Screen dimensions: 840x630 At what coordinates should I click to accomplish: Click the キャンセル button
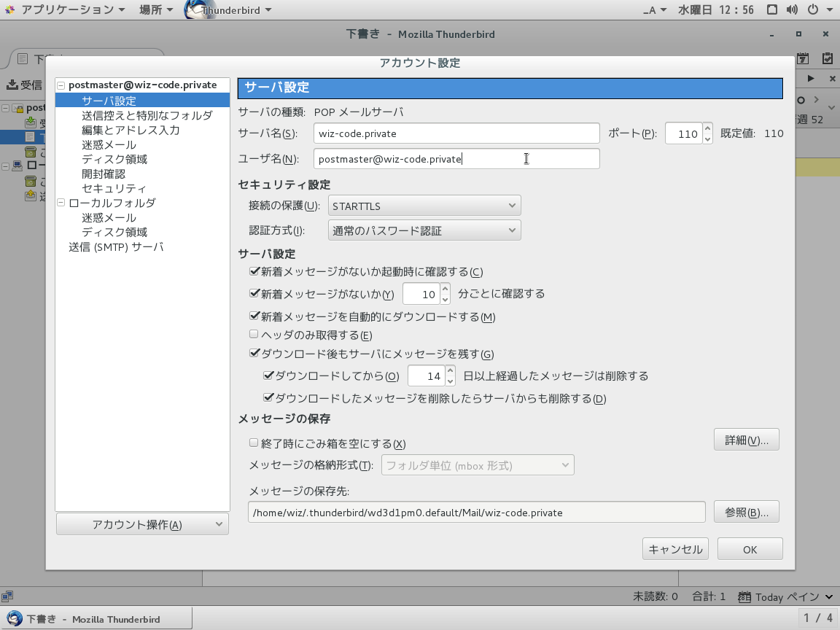(675, 549)
